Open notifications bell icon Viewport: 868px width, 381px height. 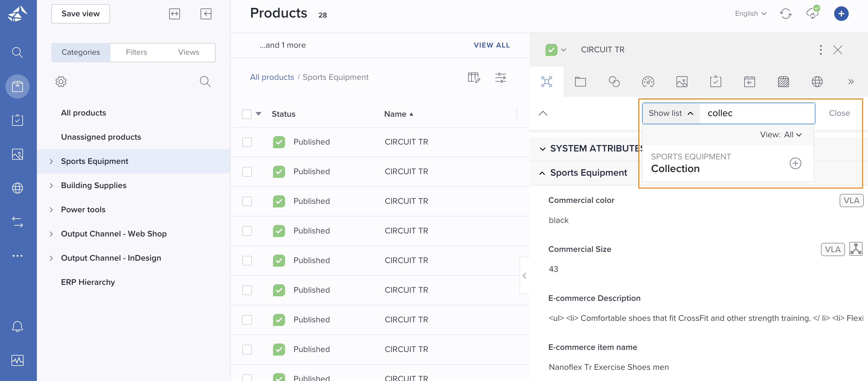point(18,326)
